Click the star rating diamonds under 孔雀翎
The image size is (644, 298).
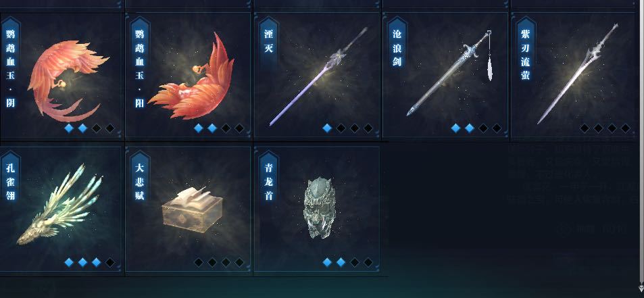click(x=89, y=262)
